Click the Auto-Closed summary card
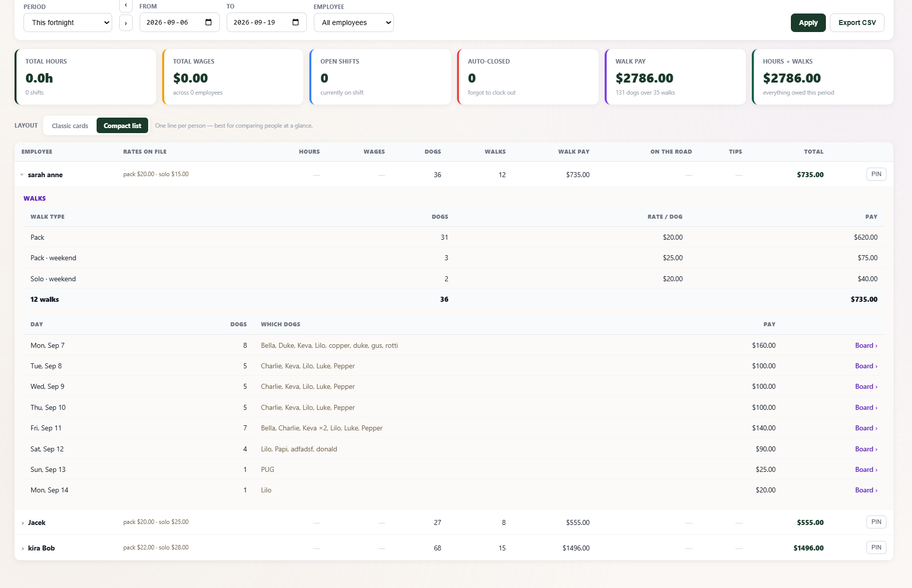Image resolution: width=912 pixels, height=588 pixels. tap(528, 77)
